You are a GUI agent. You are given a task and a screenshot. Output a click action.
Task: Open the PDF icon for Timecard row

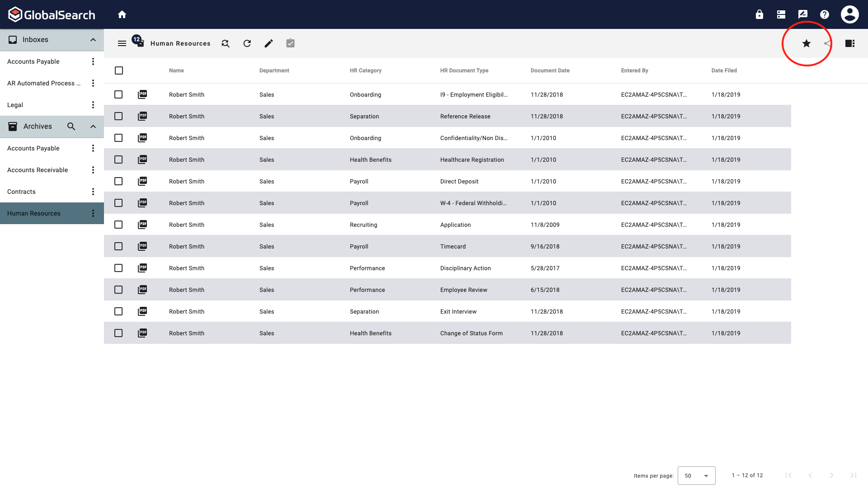tap(142, 246)
